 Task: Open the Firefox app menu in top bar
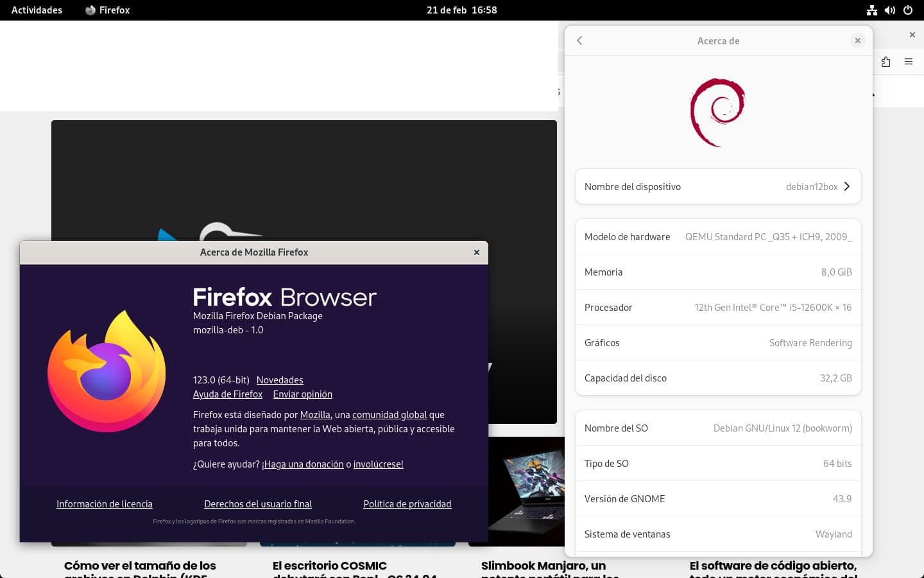[107, 10]
